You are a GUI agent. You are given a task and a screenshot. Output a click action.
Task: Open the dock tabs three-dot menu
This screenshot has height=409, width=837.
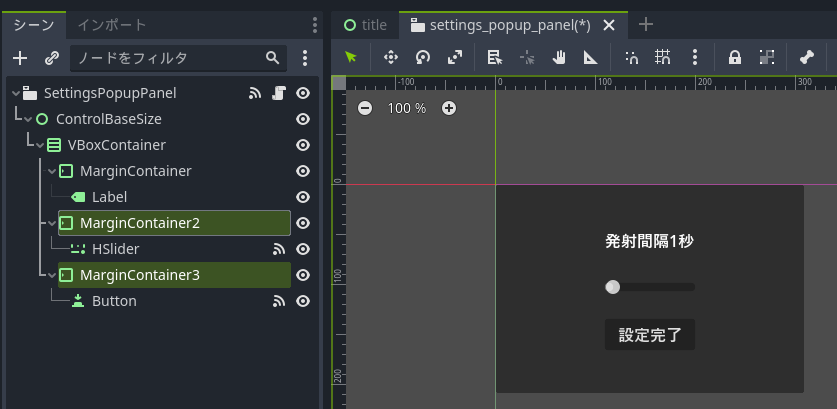[315, 25]
